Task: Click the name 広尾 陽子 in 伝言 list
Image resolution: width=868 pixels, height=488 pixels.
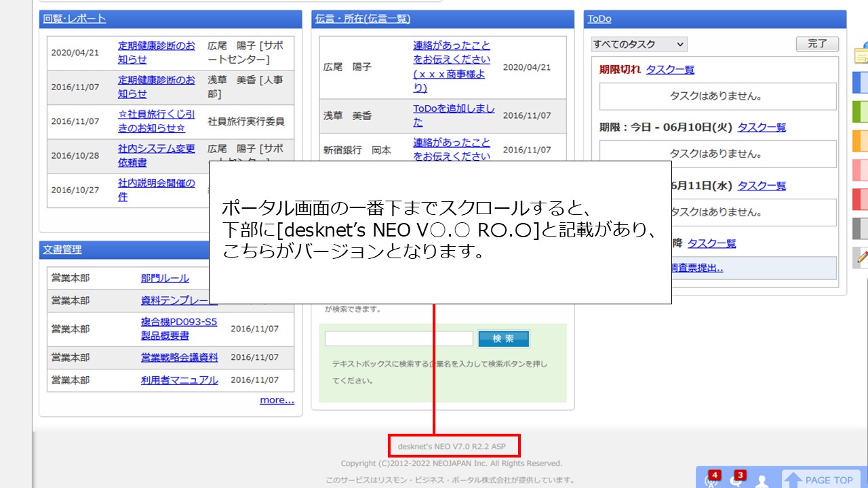Action: coord(347,67)
